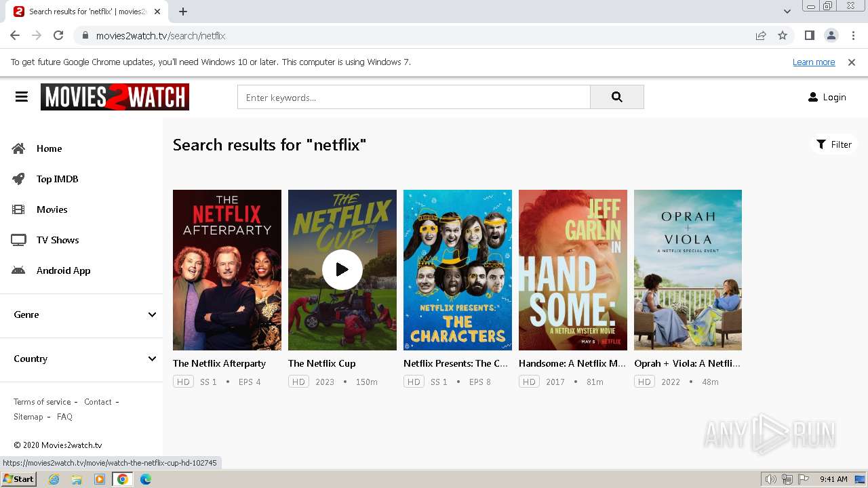
Task: Go to Home in sidebar
Action: [49, 148]
